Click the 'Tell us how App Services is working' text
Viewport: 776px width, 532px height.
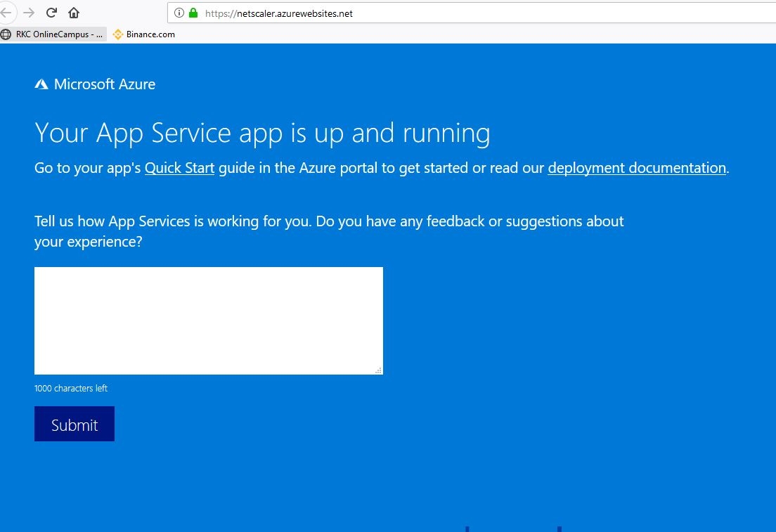click(x=329, y=231)
